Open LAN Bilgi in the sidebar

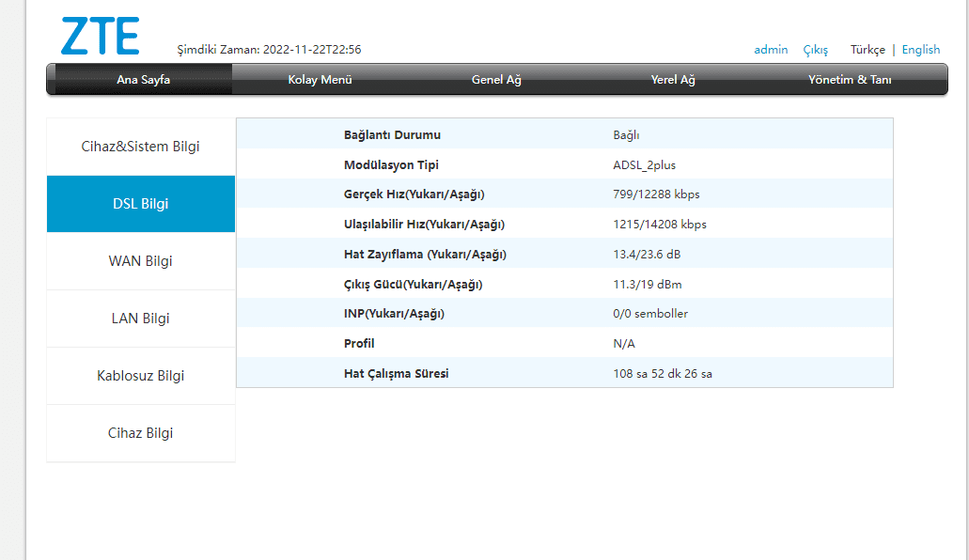tap(141, 319)
